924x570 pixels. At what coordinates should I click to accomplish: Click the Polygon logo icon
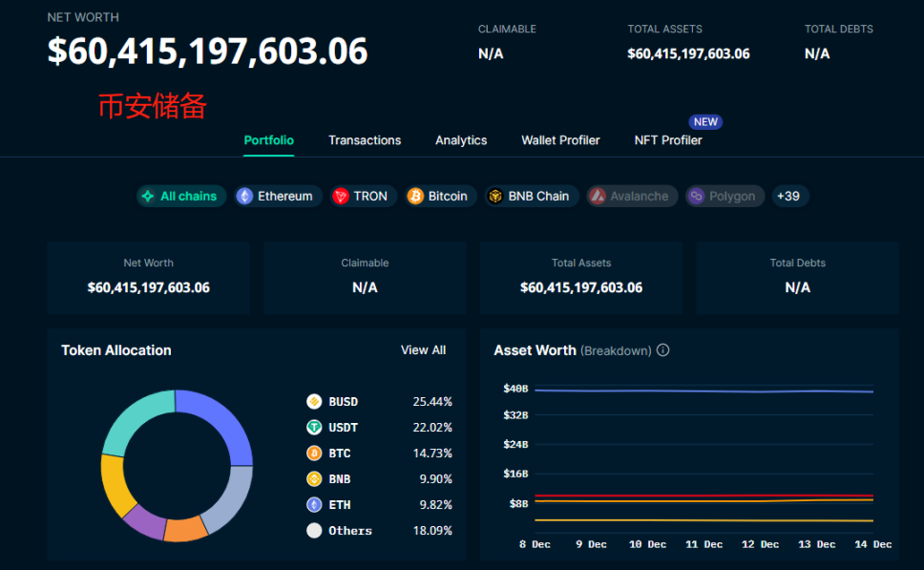click(x=696, y=197)
